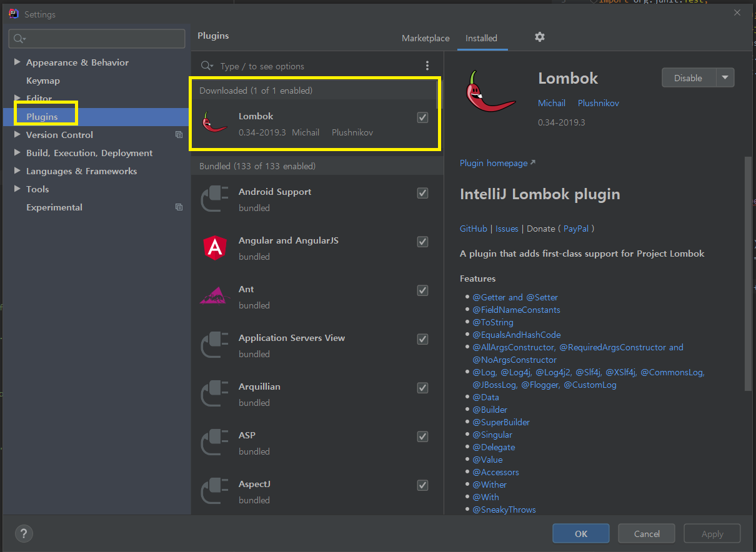Click the Angular and AngularJS logo icon
756x552 pixels.
click(216, 249)
